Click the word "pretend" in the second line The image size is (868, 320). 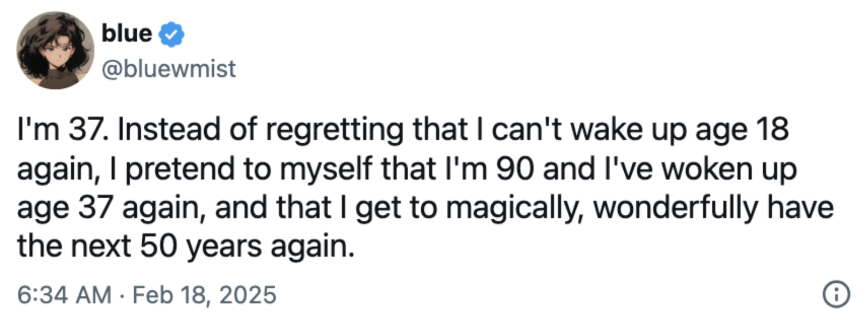180,170
